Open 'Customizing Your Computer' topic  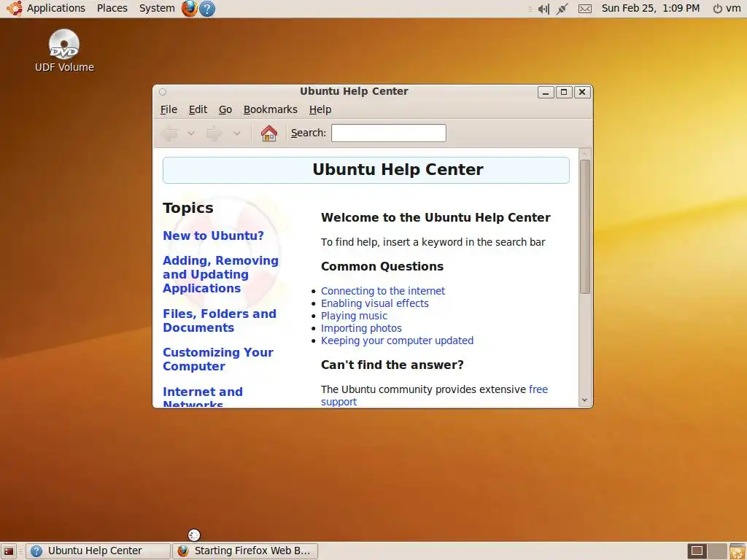(x=218, y=359)
